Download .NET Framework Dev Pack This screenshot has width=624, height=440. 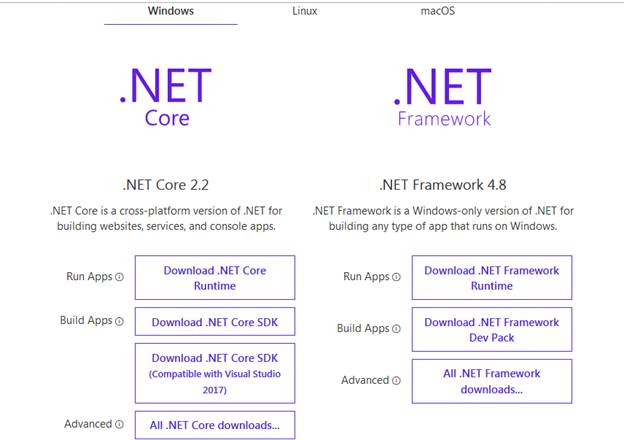pyautogui.click(x=492, y=329)
